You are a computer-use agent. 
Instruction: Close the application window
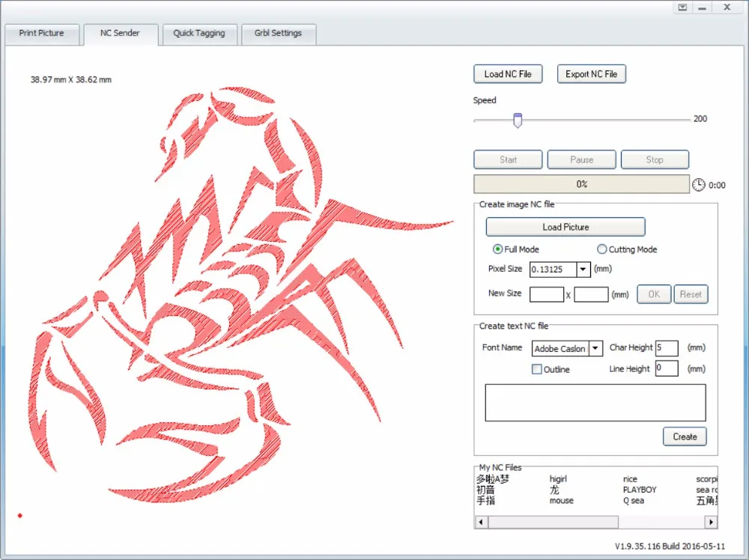pos(727,7)
